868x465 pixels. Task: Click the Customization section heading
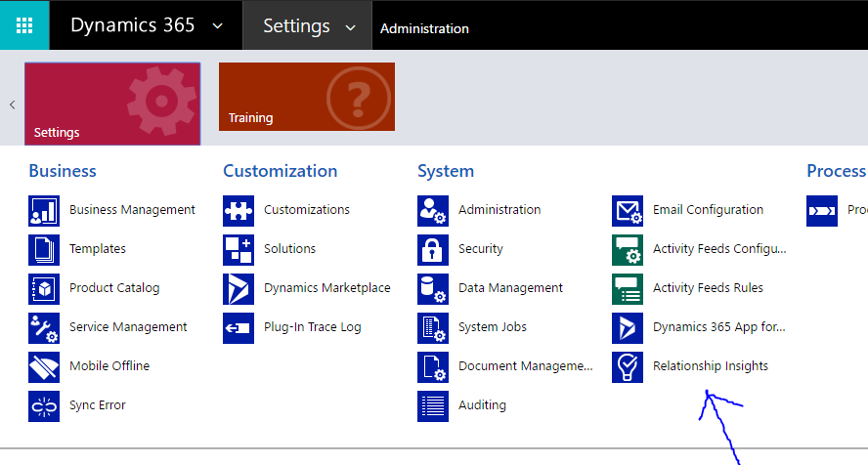tap(281, 171)
